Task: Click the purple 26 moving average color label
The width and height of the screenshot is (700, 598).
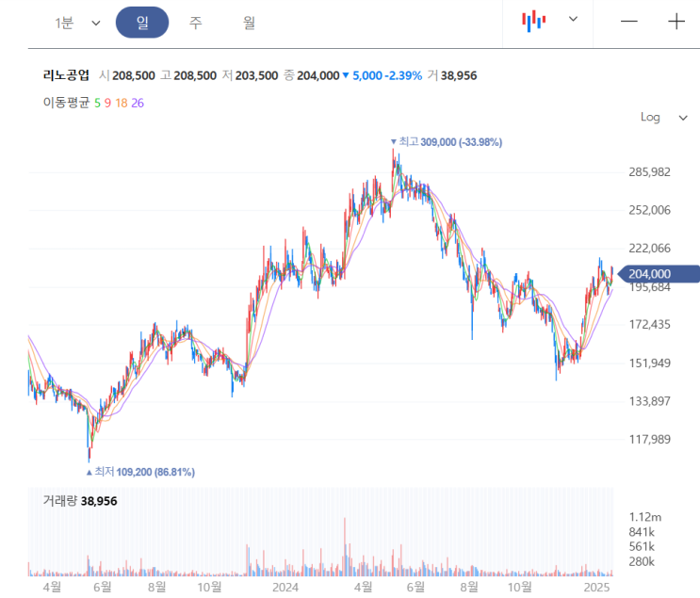Action: pyautogui.click(x=138, y=102)
